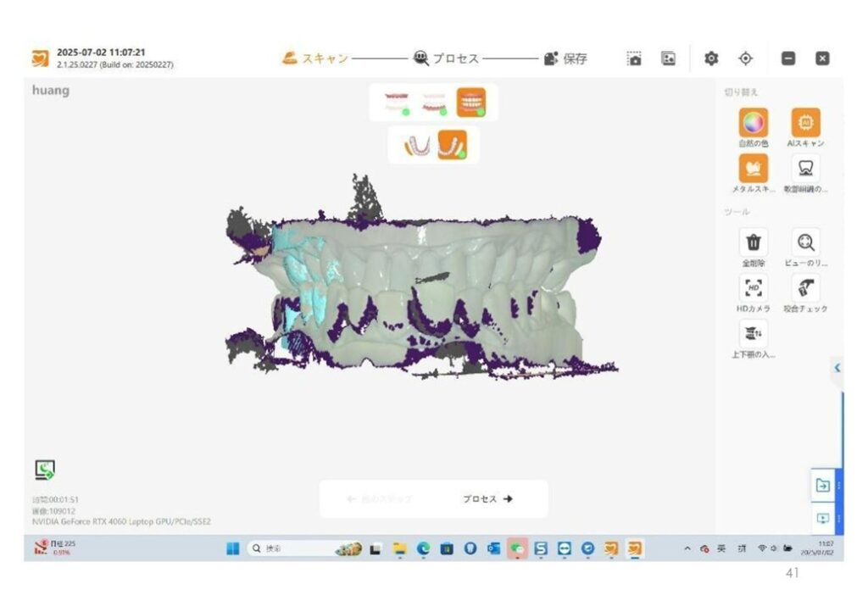Click the upper/lower jaw swap icon
868x601 pixels.
pos(753,333)
